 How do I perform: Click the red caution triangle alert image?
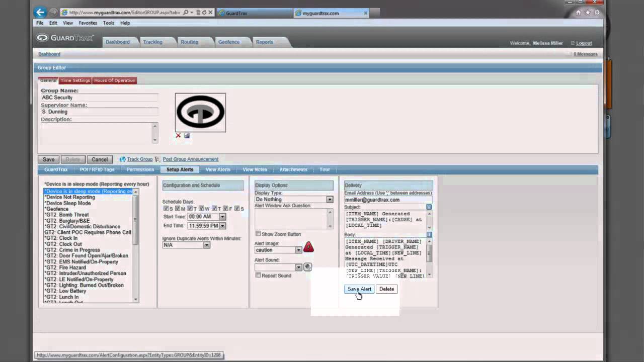pyautogui.click(x=308, y=247)
